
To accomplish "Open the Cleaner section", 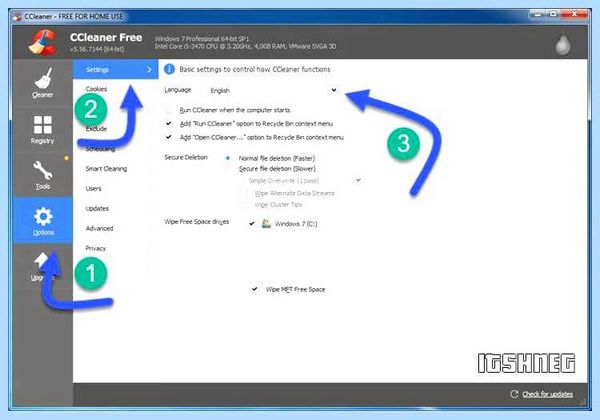I will tap(42, 83).
